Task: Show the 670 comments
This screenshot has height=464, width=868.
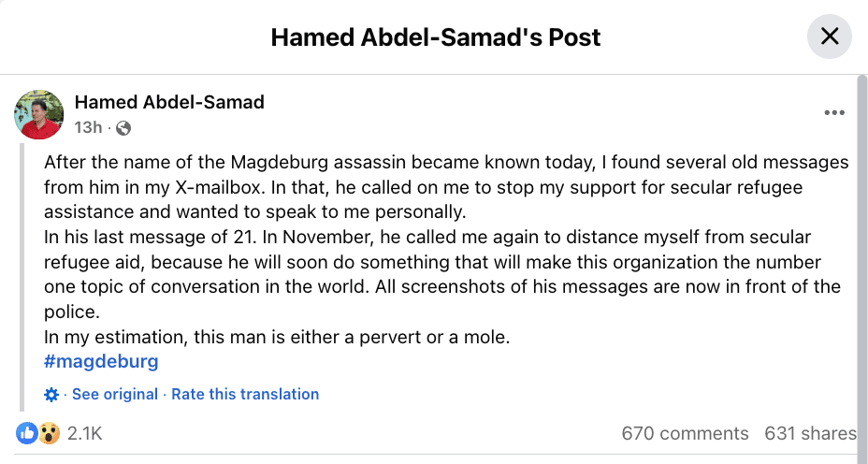Action: (x=685, y=433)
